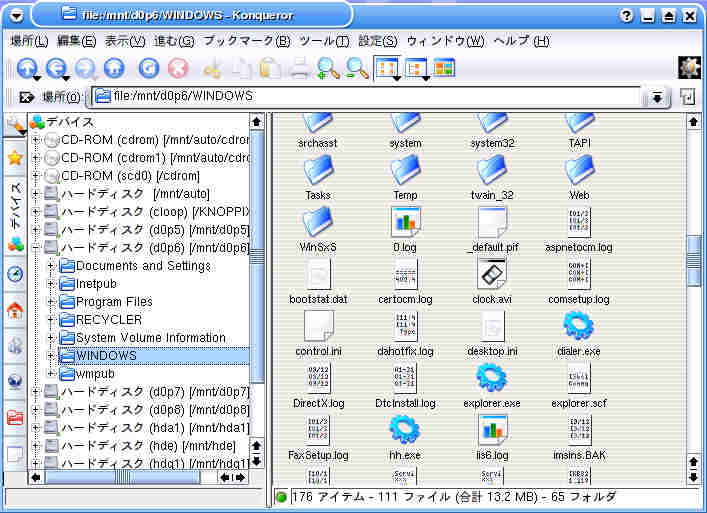Reload the current folder view
Image resolution: width=707 pixels, height=513 pixels.
click(149, 69)
